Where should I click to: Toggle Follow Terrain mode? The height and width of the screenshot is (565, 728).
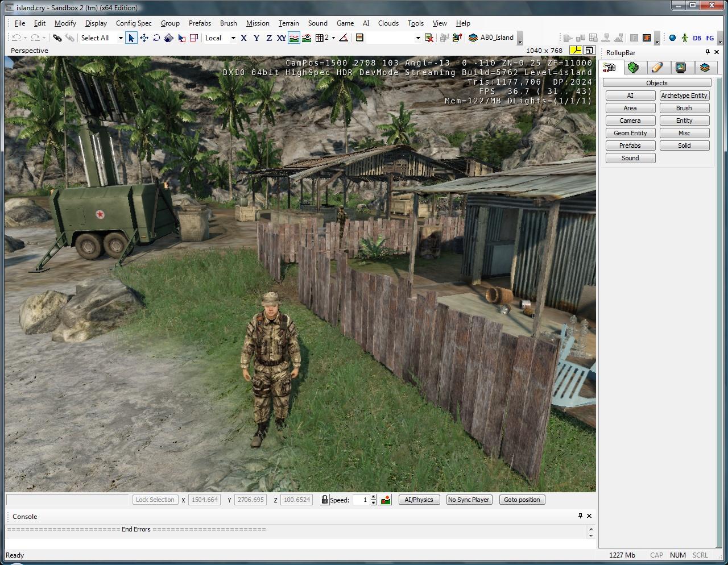click(294, 38)
